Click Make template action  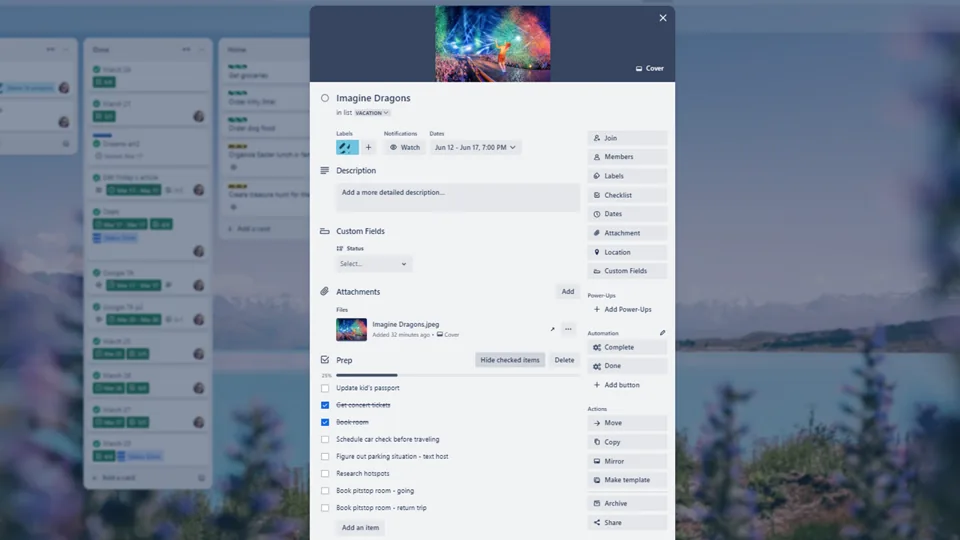pyautogui.click(x=627, y=480)
